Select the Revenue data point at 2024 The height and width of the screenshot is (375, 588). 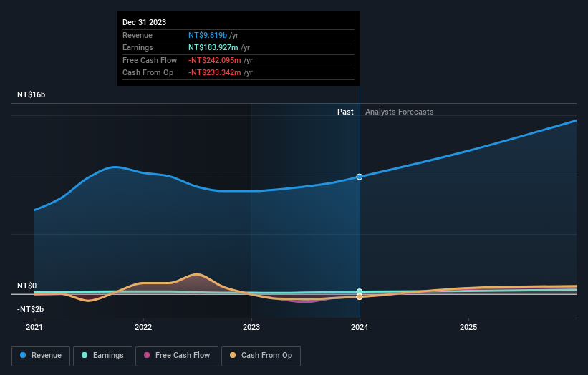(x=360, y=177)
